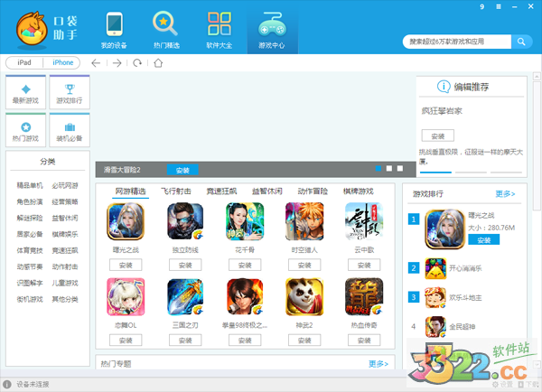Open 装机必备 briefcase tile

[70, 130]
